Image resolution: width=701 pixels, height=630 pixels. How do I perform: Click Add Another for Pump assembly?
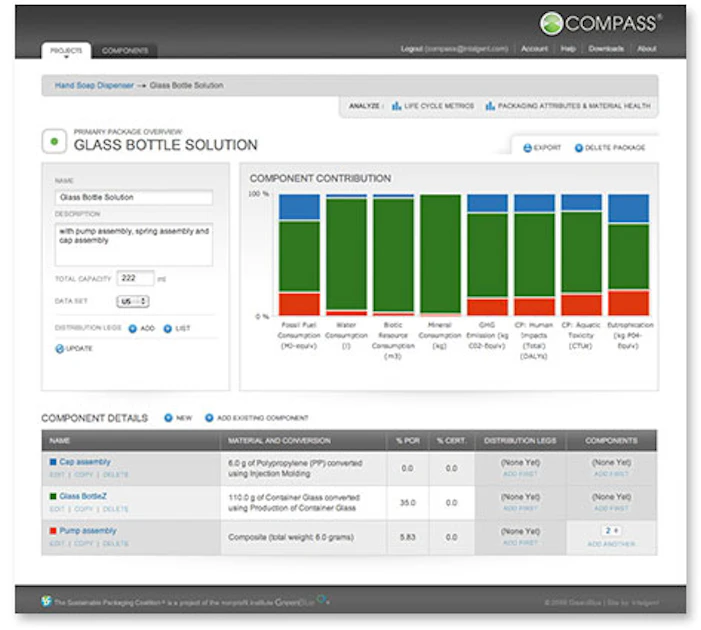click(x=611, y=544)
